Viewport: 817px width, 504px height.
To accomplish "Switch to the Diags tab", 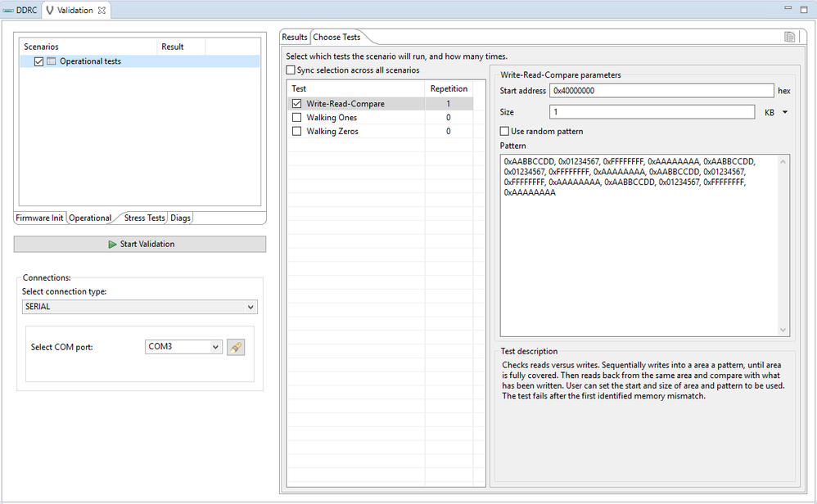I will [180, 218].
